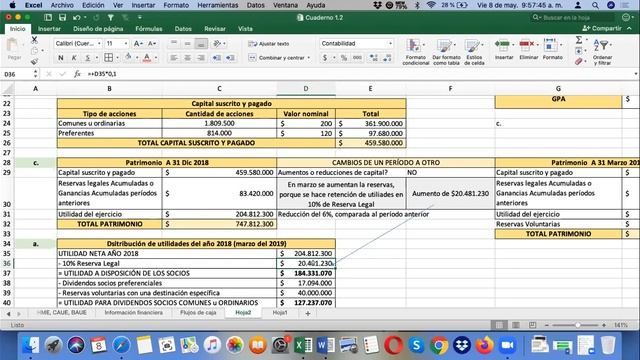Toggle top vertical alignment
The width and height of the screenshot is (640, 360).
(x=174, y=43)
